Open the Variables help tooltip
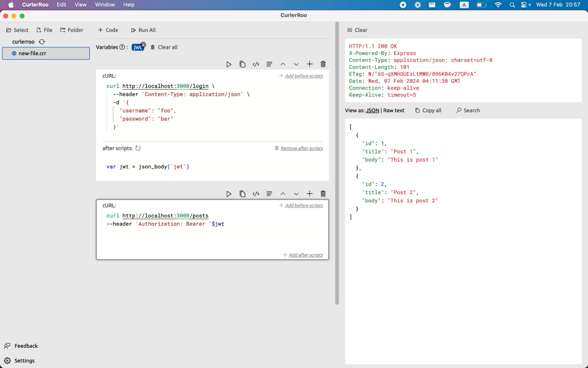Viewport: 588px width, 368px height. pos(121,47)
